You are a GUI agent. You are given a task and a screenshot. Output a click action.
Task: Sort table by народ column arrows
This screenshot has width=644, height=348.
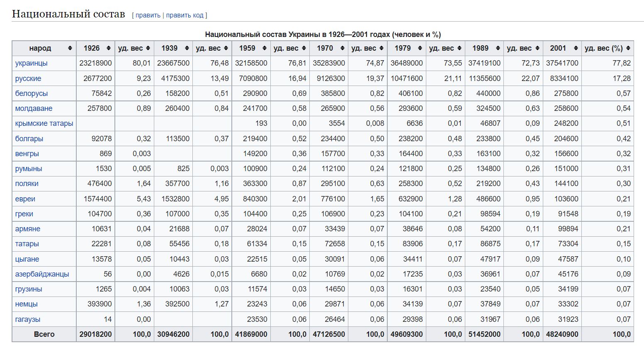[70, 48]
